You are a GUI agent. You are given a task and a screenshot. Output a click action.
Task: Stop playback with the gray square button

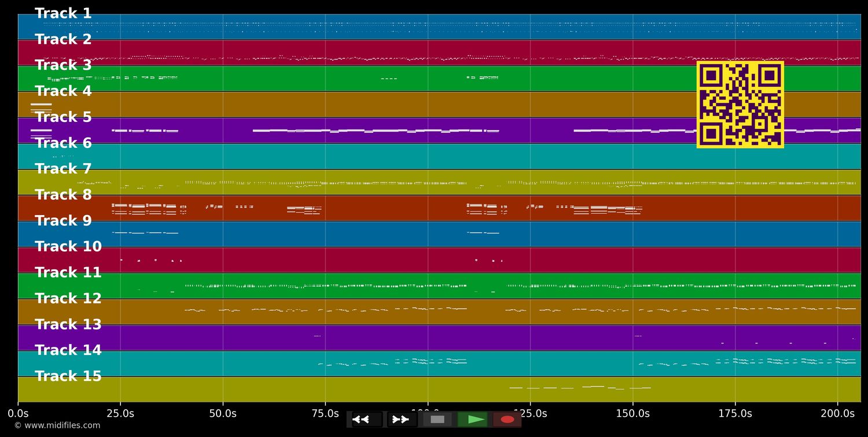437,420
